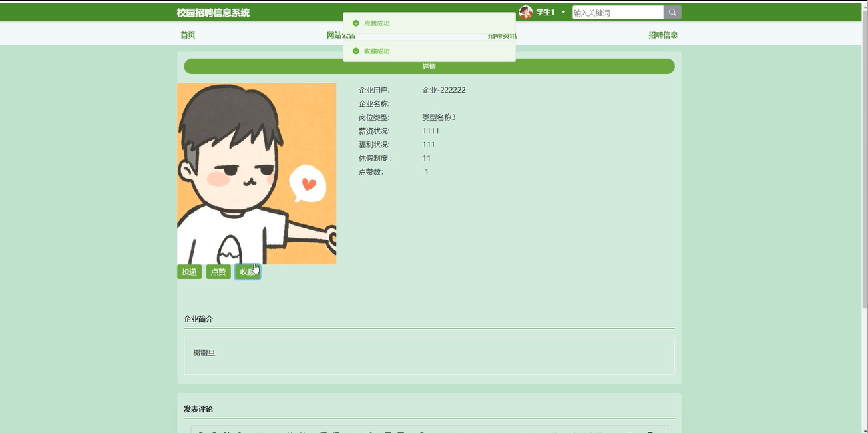868x433 pixels.
Task: Click the 福利状况 label
Action: pos(374,145)
